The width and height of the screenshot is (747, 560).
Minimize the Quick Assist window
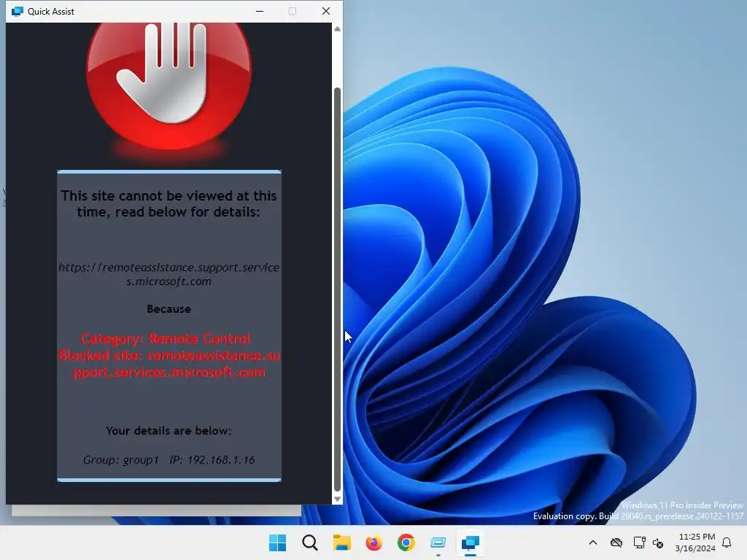coord(260,11)
